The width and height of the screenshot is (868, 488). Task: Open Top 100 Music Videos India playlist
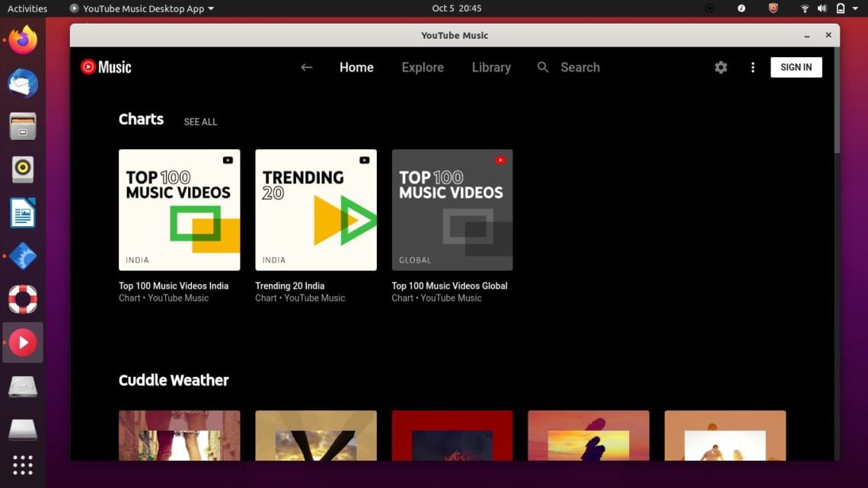pos(179,209)
